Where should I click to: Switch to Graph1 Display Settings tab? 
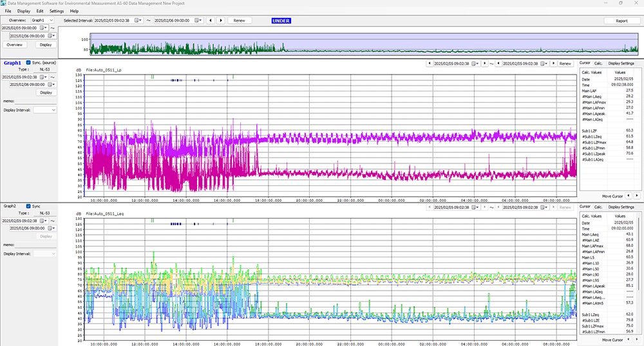coord(621,63)
